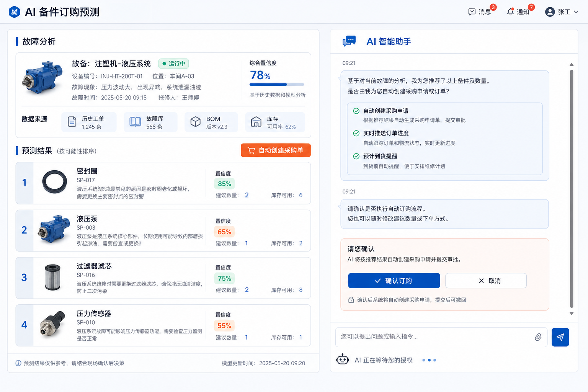Click the AI 正在等待您的授权 status text

click(x=384, y=360)
